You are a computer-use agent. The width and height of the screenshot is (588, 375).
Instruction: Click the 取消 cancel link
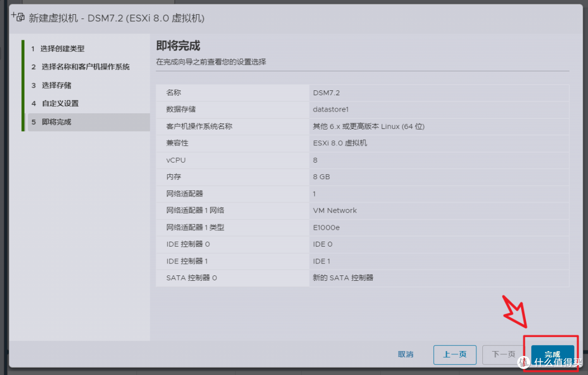point(406,354)
